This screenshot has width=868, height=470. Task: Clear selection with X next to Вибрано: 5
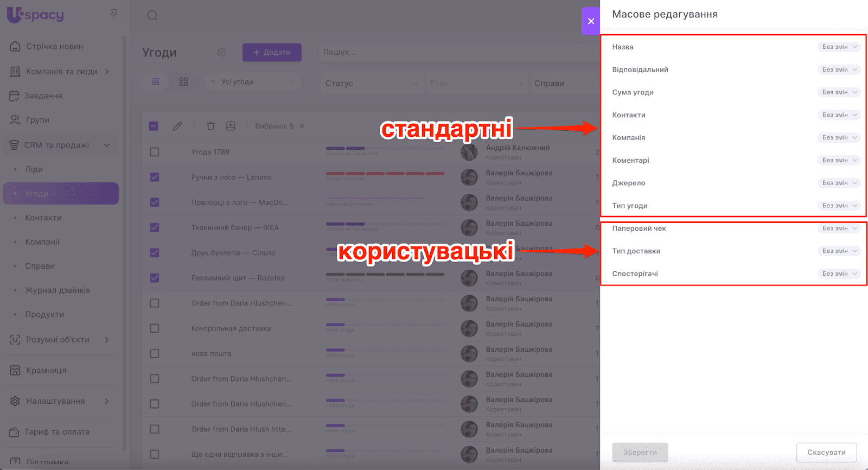coord(302,126)
